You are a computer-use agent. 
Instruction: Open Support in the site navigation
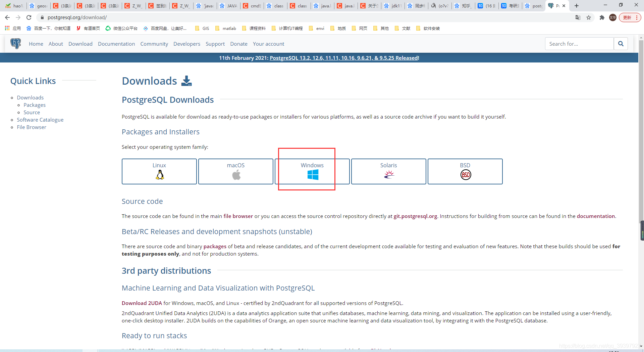point(215,44)
